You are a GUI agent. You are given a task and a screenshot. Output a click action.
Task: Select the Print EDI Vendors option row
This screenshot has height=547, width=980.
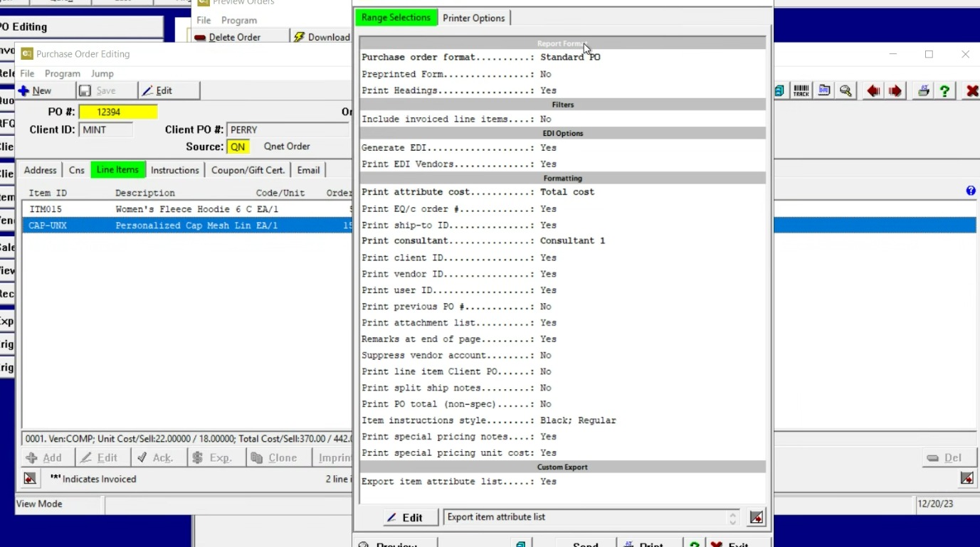562,164
